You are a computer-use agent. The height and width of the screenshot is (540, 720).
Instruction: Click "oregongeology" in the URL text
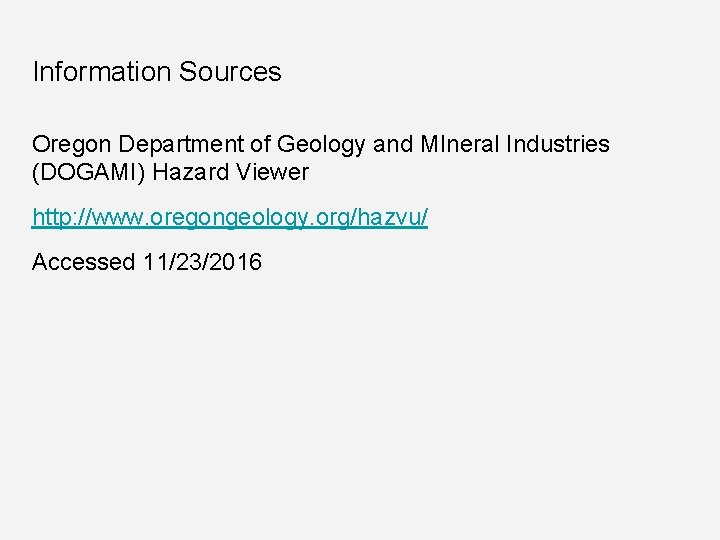pos(249,217)
